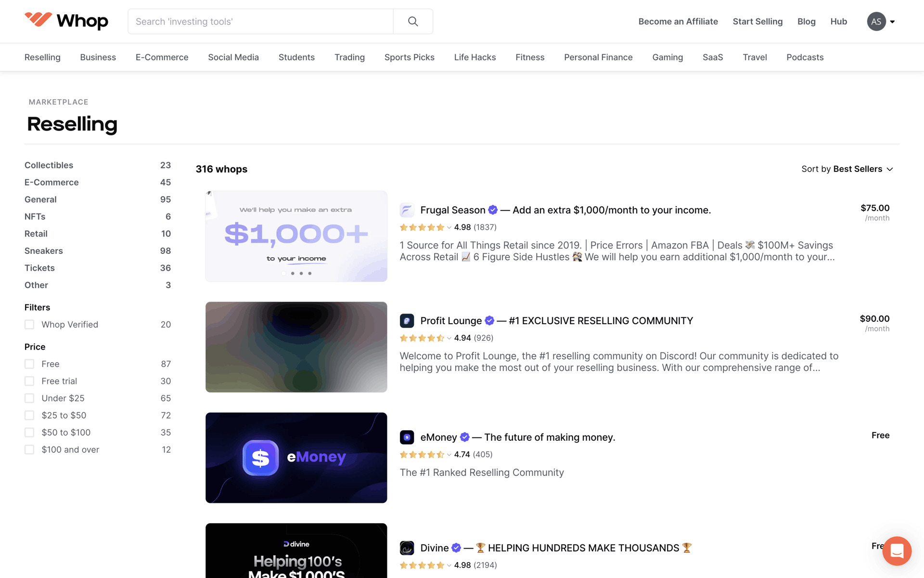
Task: Open the Blog link
Action: point(807,22)
